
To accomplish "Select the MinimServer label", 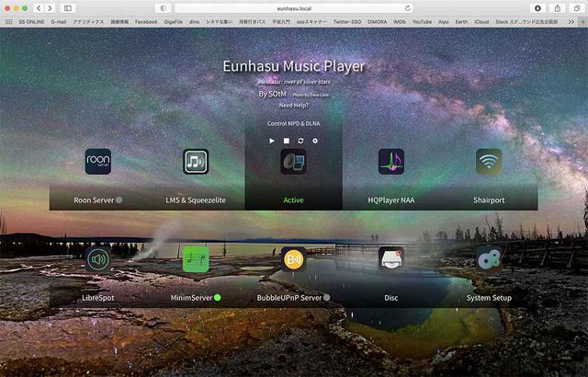I will (x=192, y=298).
